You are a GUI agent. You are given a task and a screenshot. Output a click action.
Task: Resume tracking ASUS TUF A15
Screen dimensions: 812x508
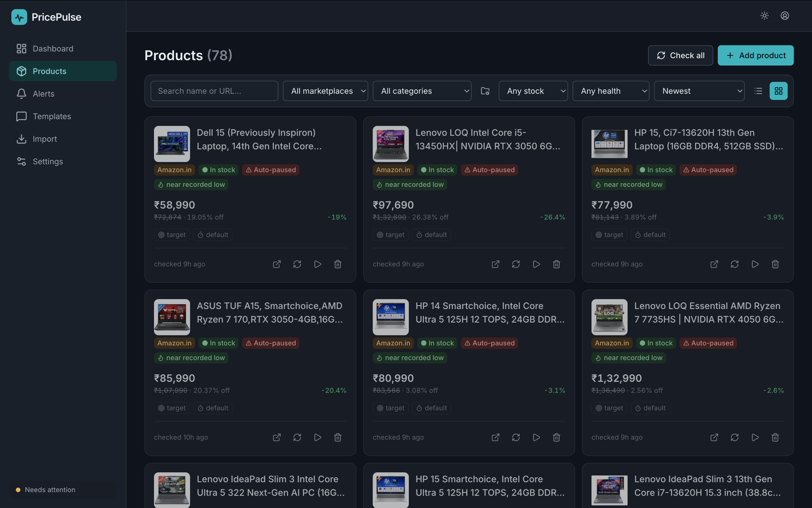pos(318,438)
